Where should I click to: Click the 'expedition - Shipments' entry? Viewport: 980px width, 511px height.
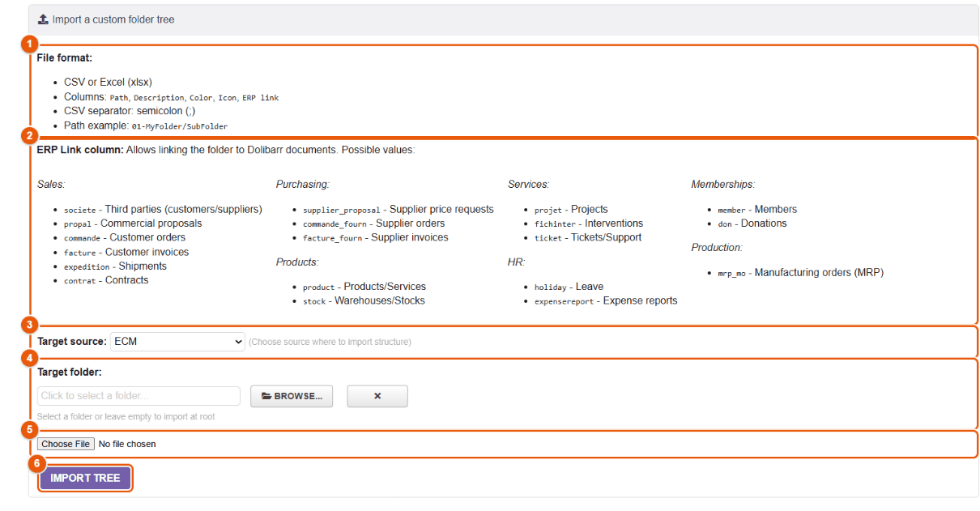pos(115,266)
